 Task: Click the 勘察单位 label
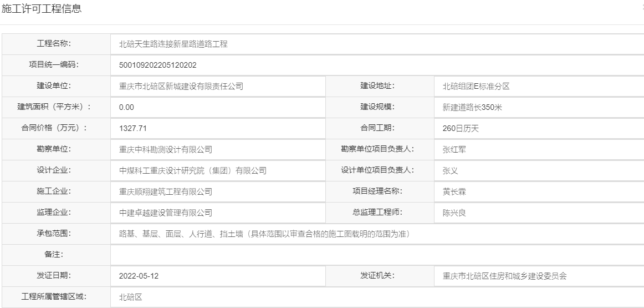pyautogui.click(x=54, y=149)
